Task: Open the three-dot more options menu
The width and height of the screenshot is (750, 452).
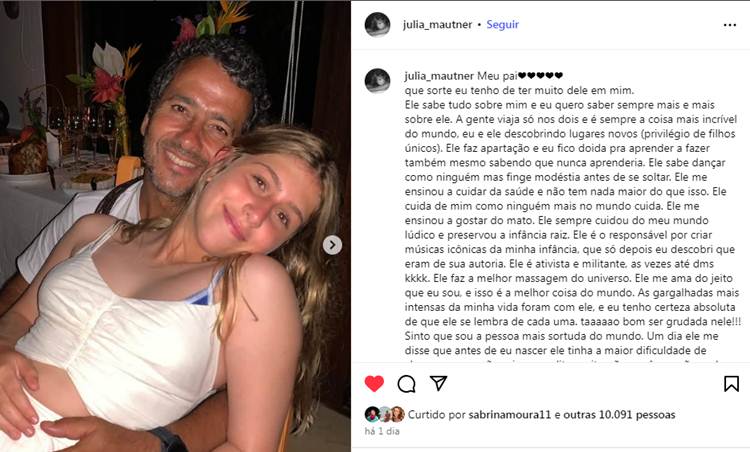Action: point(729,25)
